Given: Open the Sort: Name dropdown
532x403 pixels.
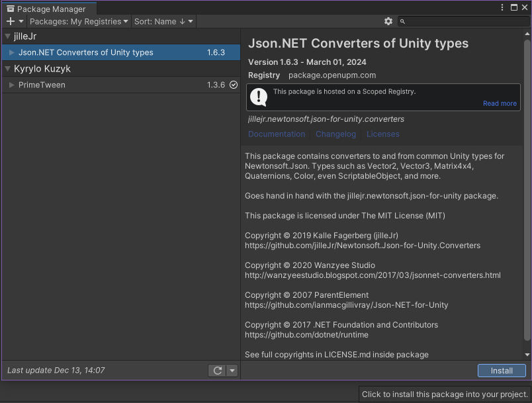Looking at the screenshot, I should (x=163, y=21).
